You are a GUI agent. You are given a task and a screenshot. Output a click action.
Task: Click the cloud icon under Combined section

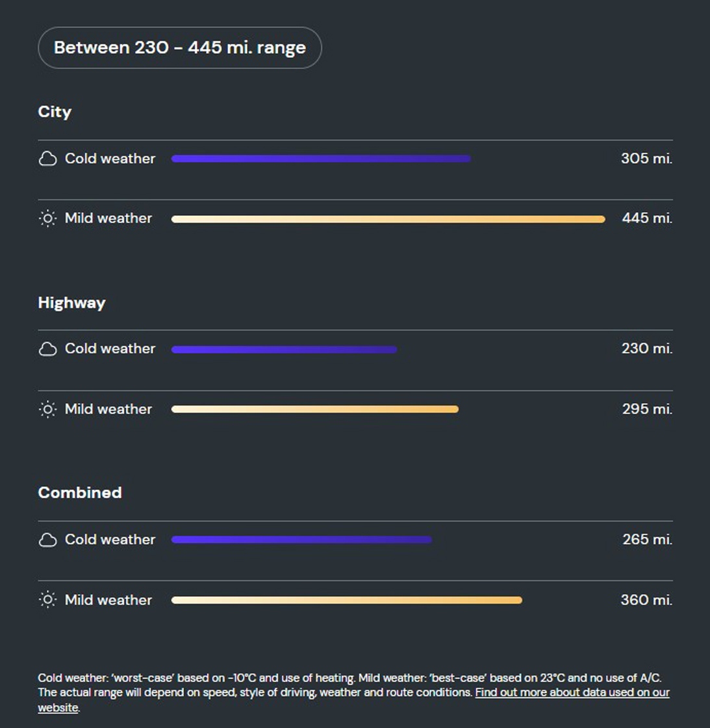point(47,539)
